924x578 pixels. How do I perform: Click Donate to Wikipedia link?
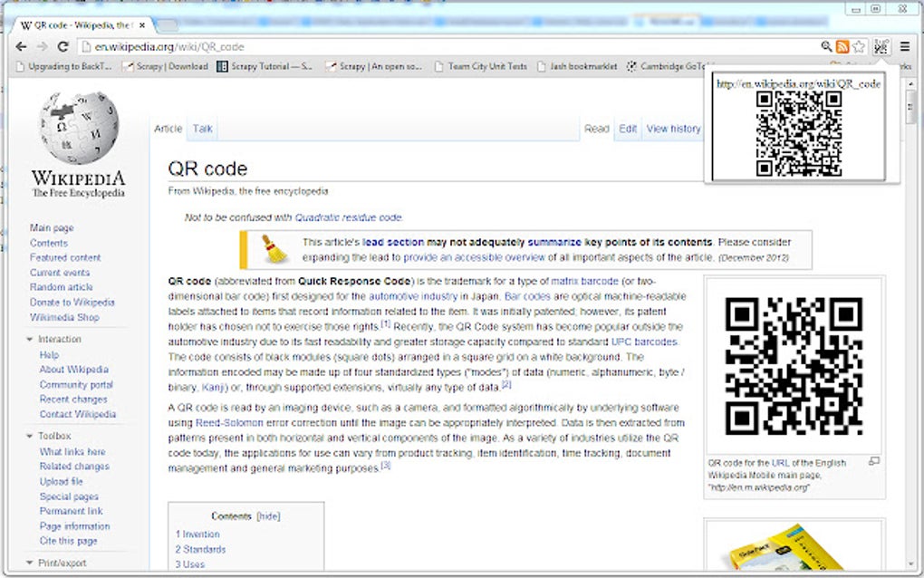[x=72, y=303]
